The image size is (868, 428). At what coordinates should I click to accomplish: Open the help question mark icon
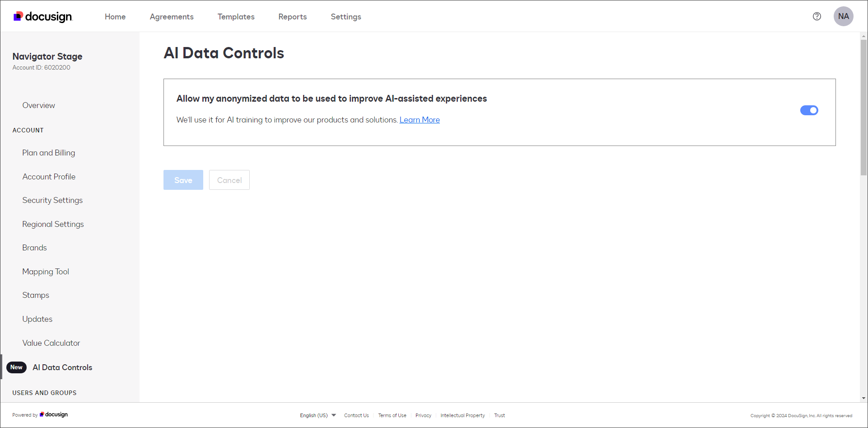point(817,16)
